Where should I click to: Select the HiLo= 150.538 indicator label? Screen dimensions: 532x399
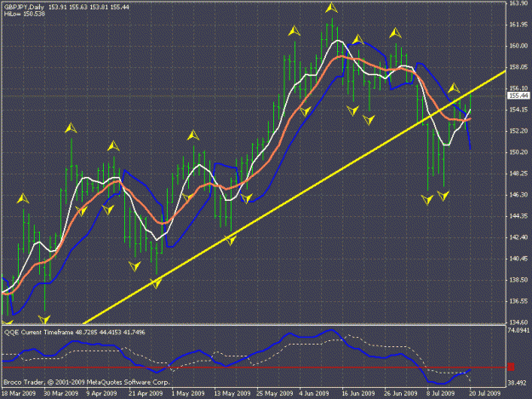click(x=25, y=14)
